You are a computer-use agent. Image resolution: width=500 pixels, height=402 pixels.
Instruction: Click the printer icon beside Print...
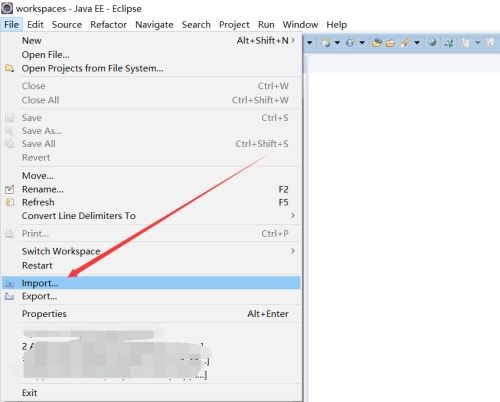pyautogui.click(x=9, y=233)
